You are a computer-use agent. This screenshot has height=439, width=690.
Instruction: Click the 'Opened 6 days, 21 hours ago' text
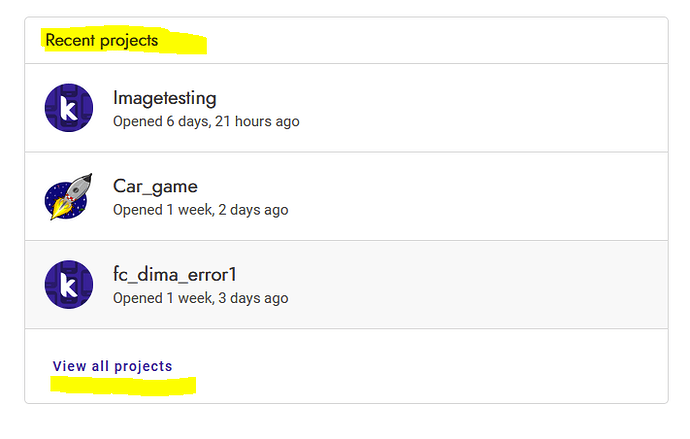click(206, 121)
